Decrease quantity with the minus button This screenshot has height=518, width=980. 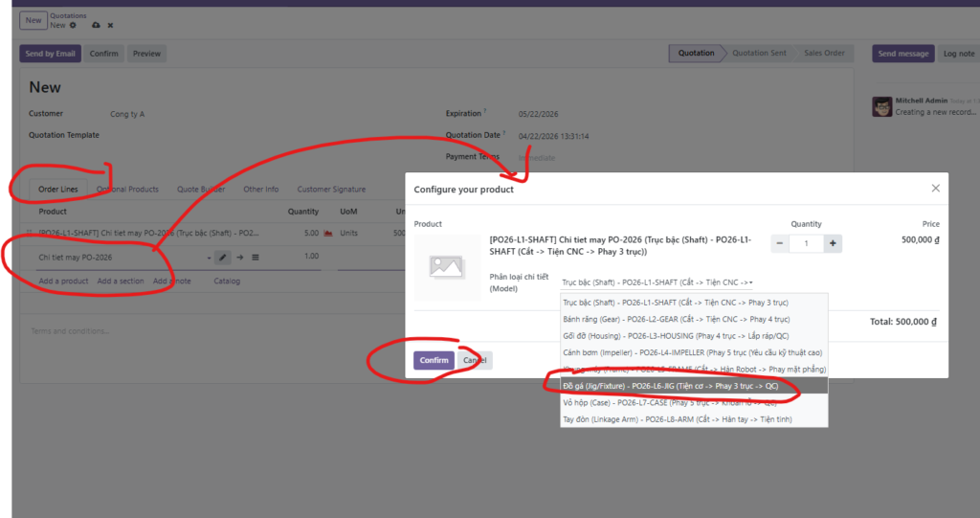pos(780,244)
